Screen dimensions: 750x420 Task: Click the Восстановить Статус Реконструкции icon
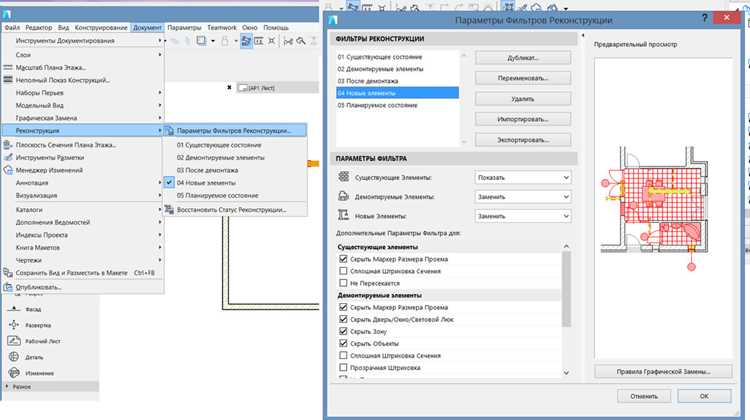pyautogui.click(x=169, y=210)
